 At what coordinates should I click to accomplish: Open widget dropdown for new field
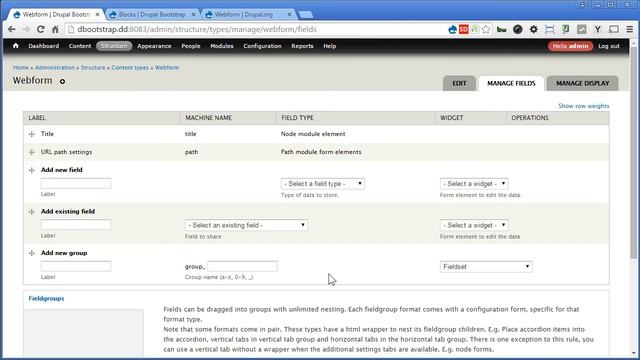pos(474,184)
